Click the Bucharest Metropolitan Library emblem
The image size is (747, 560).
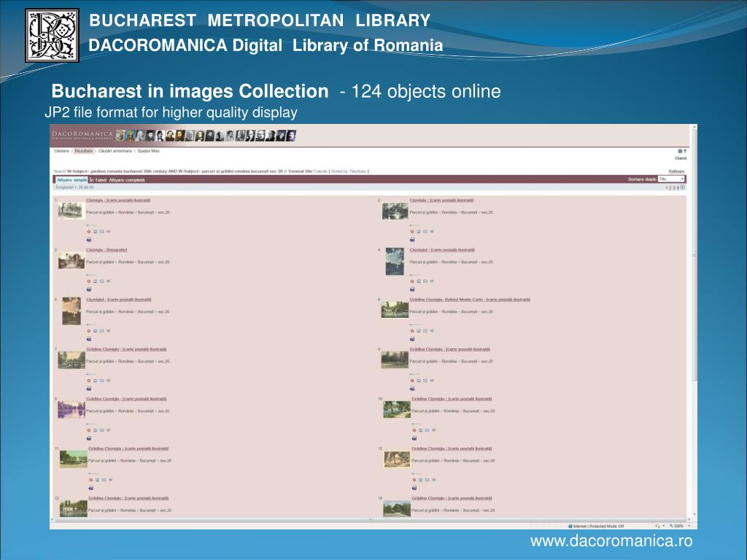(52, 35)
